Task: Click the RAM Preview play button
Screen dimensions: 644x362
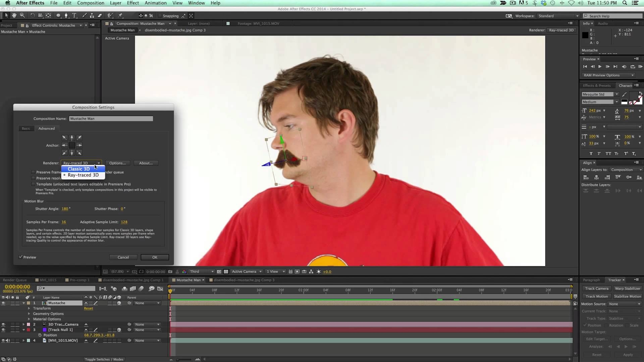Action: [x=641, y=66]
